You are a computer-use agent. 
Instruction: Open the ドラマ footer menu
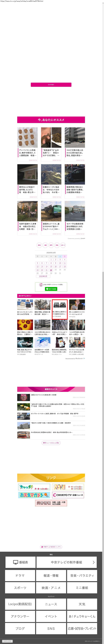20,576
